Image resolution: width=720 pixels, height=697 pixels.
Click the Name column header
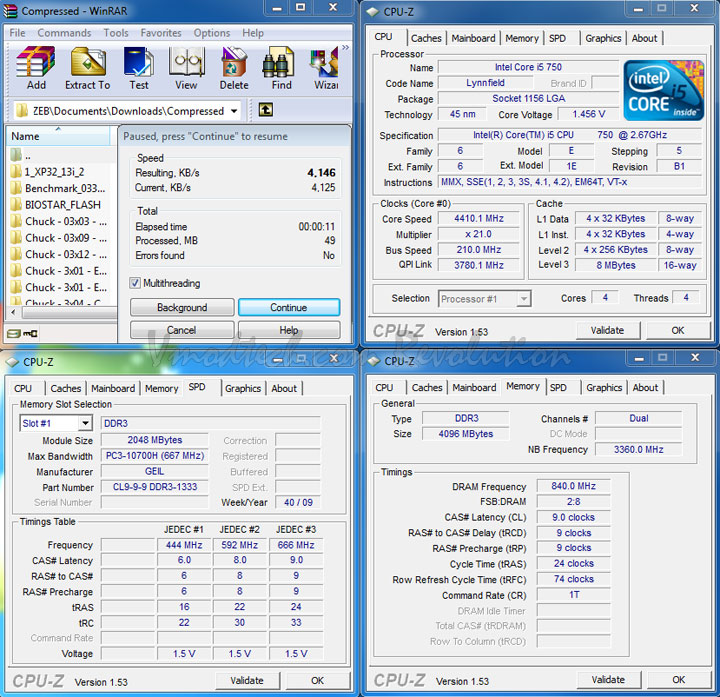coord(58,136)
